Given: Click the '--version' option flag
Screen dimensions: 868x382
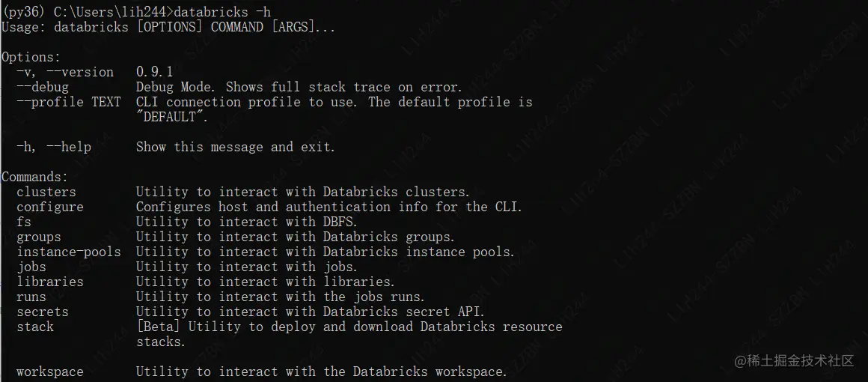Looking at the screenshot, I should point(80,72).
